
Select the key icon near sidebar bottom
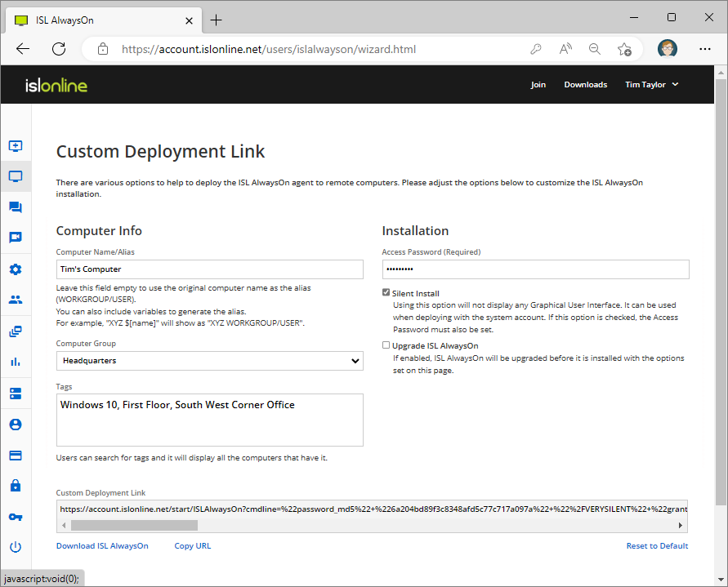coord(16,516)
